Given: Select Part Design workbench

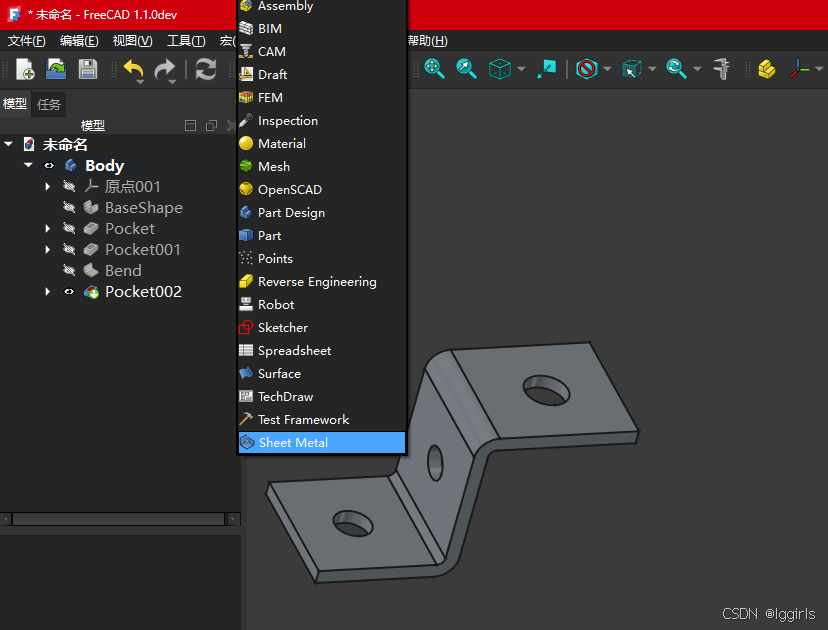Looking at the screenshot, I should coord(322,213).
